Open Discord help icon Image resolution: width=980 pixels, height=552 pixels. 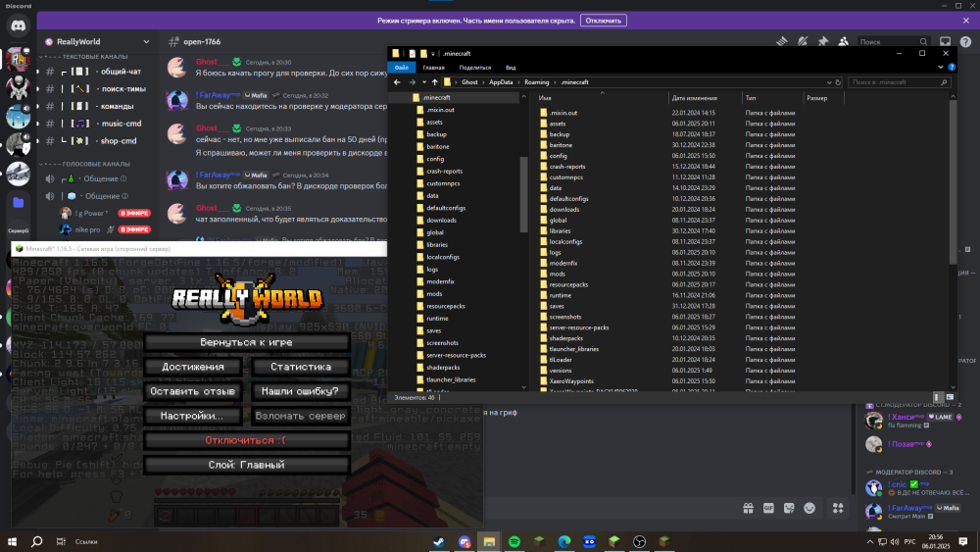[x=965, y=42]
